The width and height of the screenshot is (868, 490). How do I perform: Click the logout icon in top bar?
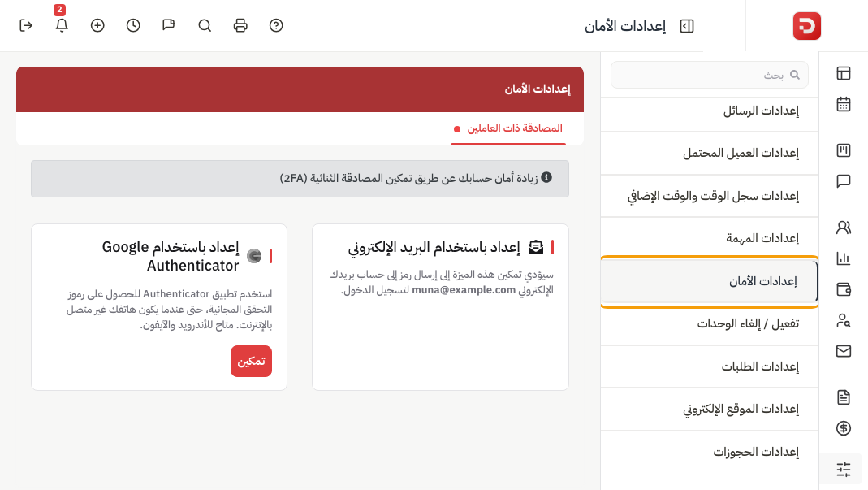coord(26,25)
